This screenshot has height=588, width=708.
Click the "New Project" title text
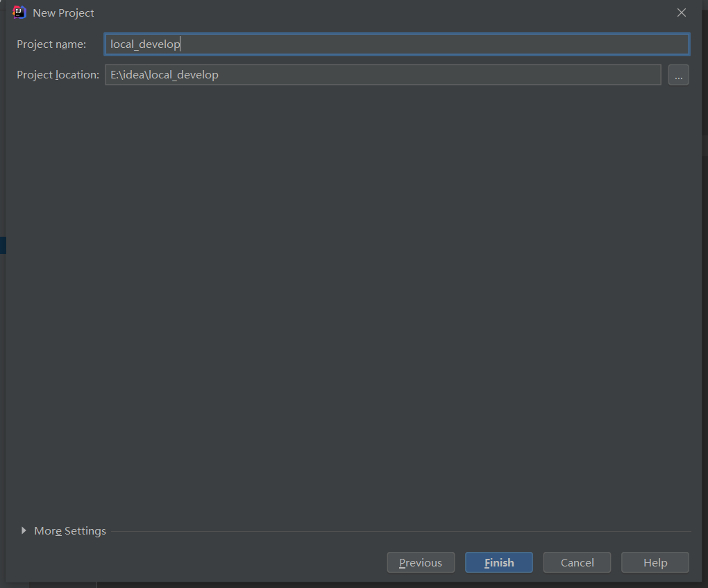[x=63, y=13]
